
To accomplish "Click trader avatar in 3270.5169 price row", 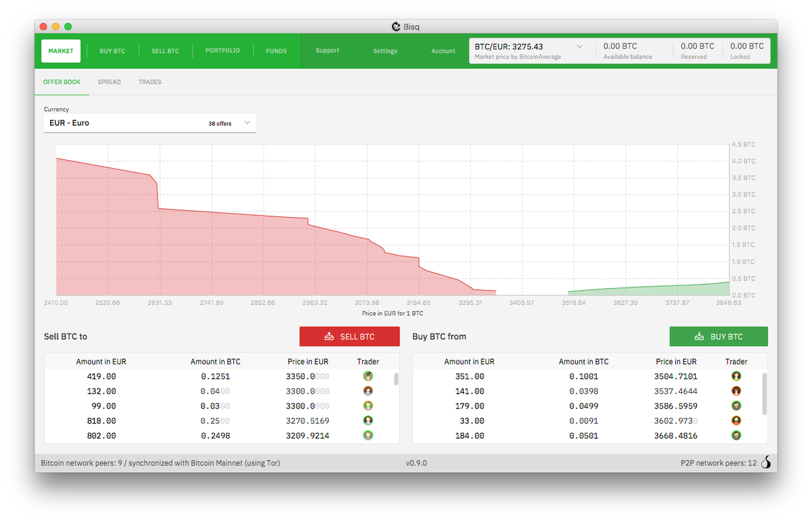I will 368,421.
